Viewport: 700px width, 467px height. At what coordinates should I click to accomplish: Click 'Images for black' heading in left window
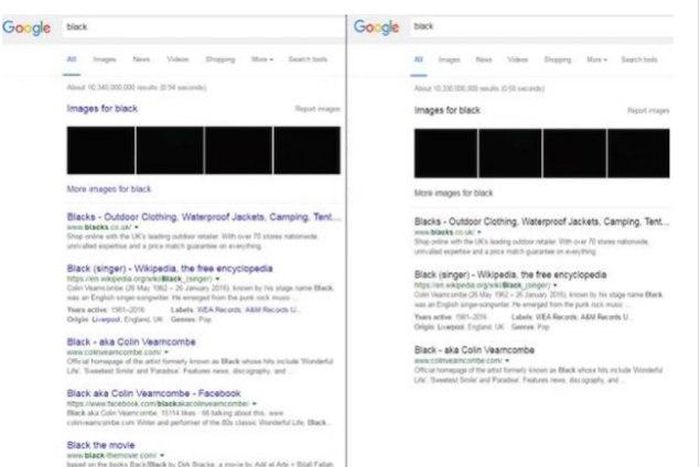[102, 108]
